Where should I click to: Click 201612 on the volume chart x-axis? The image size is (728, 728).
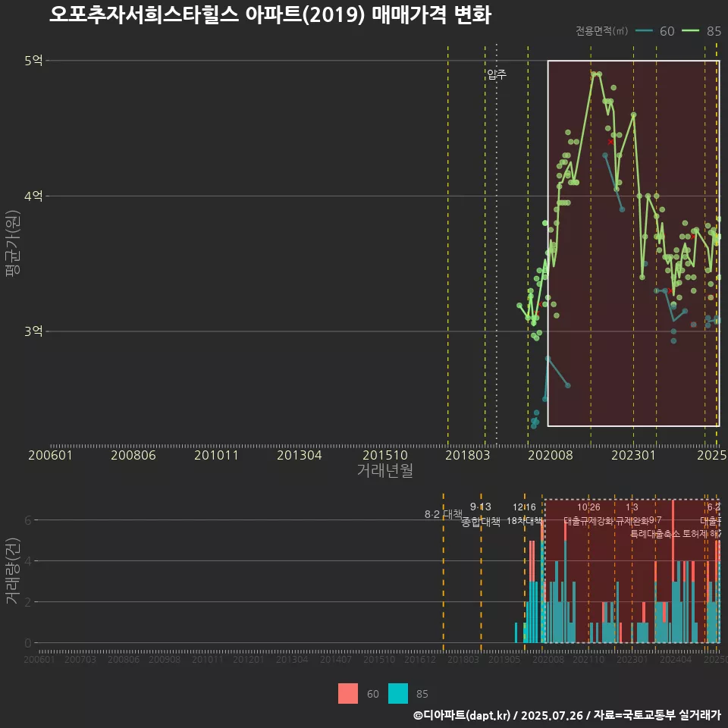[419, 659]
